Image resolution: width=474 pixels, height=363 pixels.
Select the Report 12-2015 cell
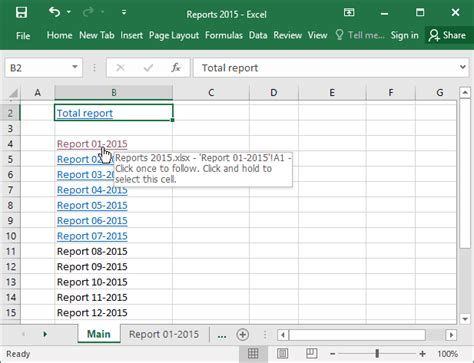(x=114, y=313)
